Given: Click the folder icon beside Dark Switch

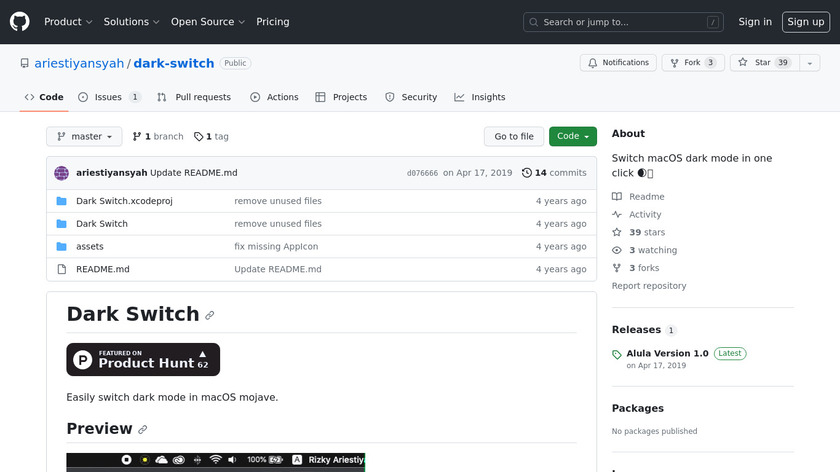Looking at the screenshot, I should pos(62,224).
